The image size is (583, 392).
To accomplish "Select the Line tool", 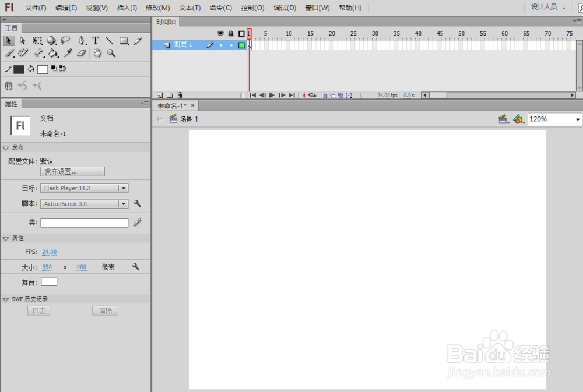I will pos(110,41).
